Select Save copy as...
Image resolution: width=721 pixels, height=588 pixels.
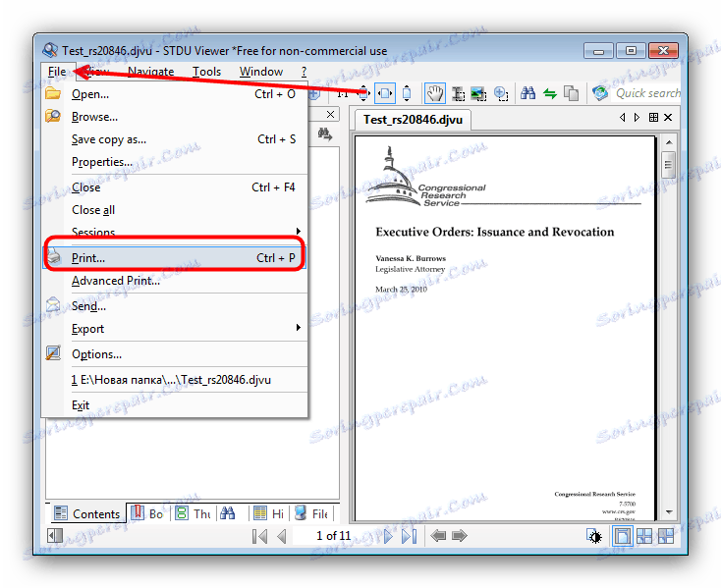coord(175,139)
